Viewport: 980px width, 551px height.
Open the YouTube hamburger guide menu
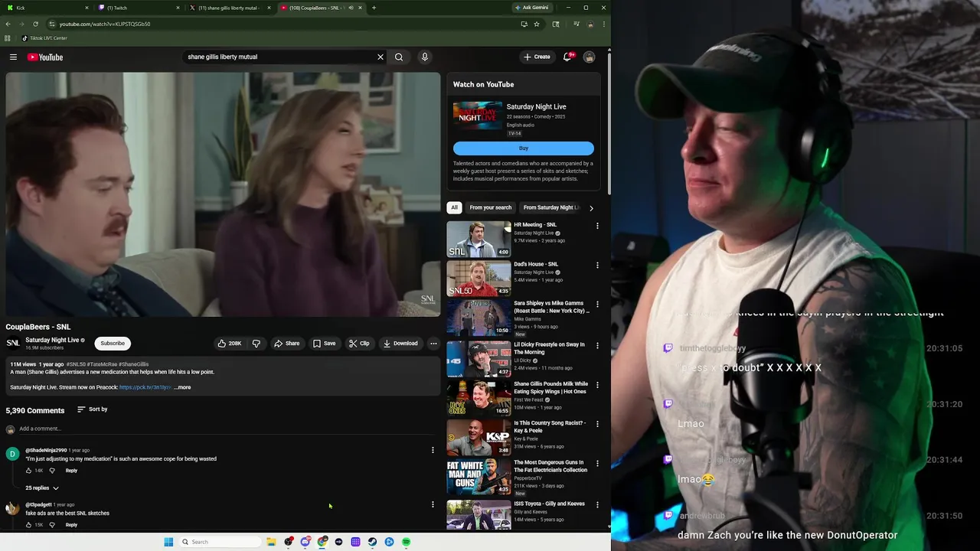click(x=13, y=57)
